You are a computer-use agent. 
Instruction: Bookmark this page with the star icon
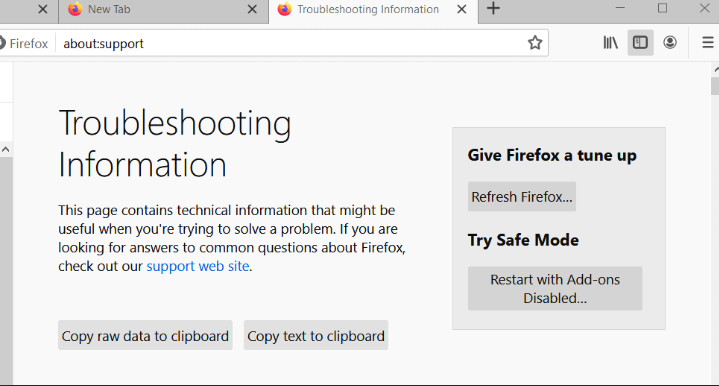535,43
